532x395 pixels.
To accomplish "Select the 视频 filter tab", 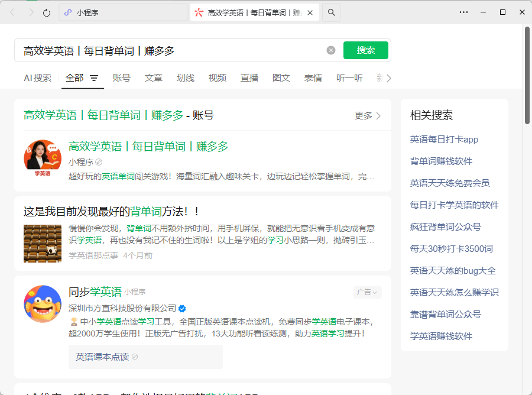I will tap(217, 78).
